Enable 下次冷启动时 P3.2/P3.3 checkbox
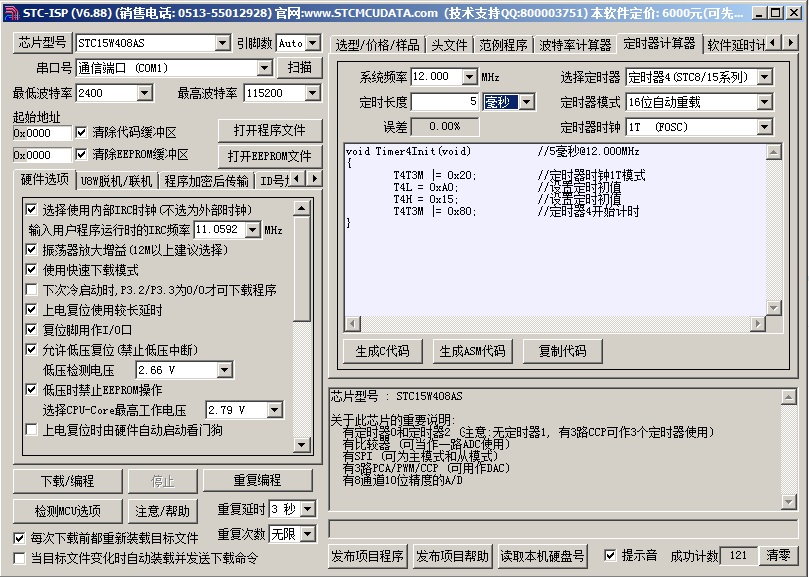This screenshot has width=809, height=577. 31,290
